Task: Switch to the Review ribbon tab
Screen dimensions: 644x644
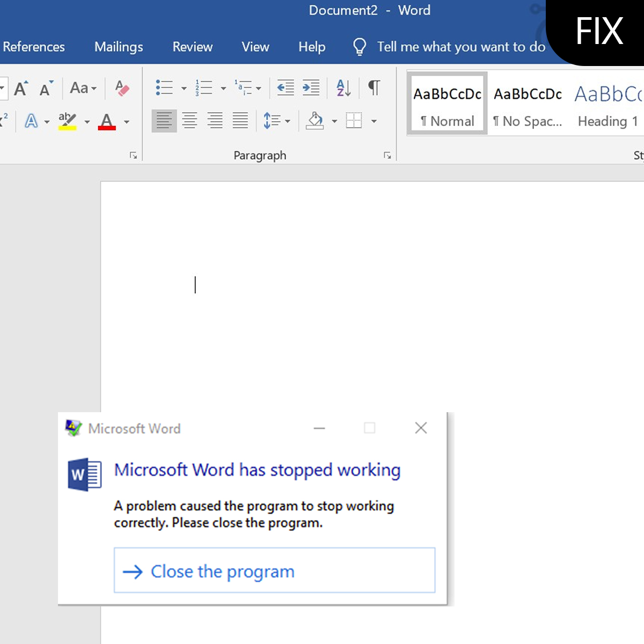Action: coord(192,47)
